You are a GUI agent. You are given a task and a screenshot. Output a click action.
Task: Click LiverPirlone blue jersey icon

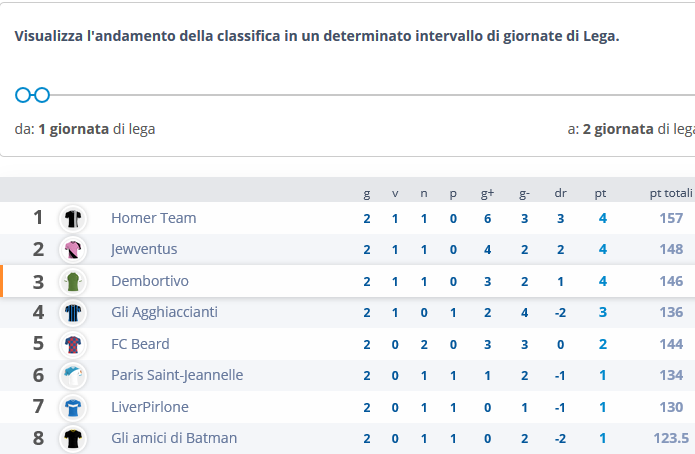point(73,407)
